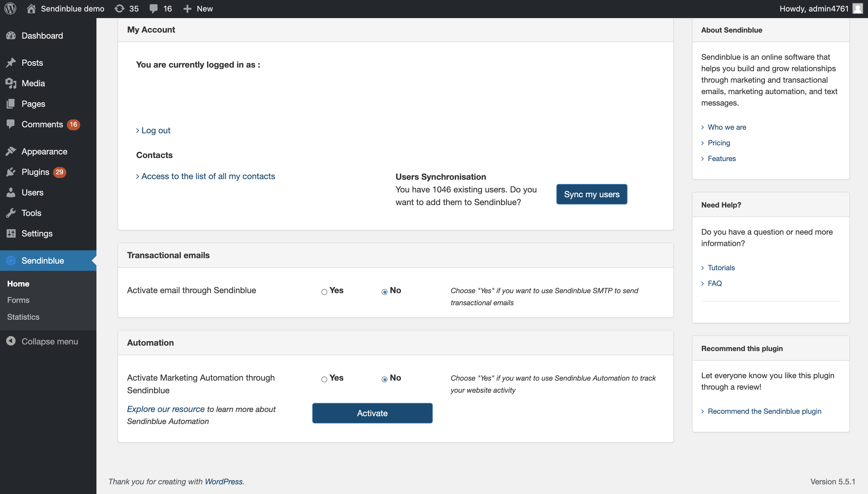The image size is (868, 494).
Task: Click the blue Activate button
Action: [x=372, y=413]
